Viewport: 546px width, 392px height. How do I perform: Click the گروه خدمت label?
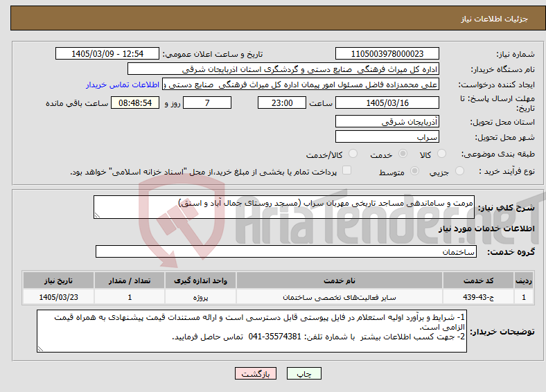[511, 252]
